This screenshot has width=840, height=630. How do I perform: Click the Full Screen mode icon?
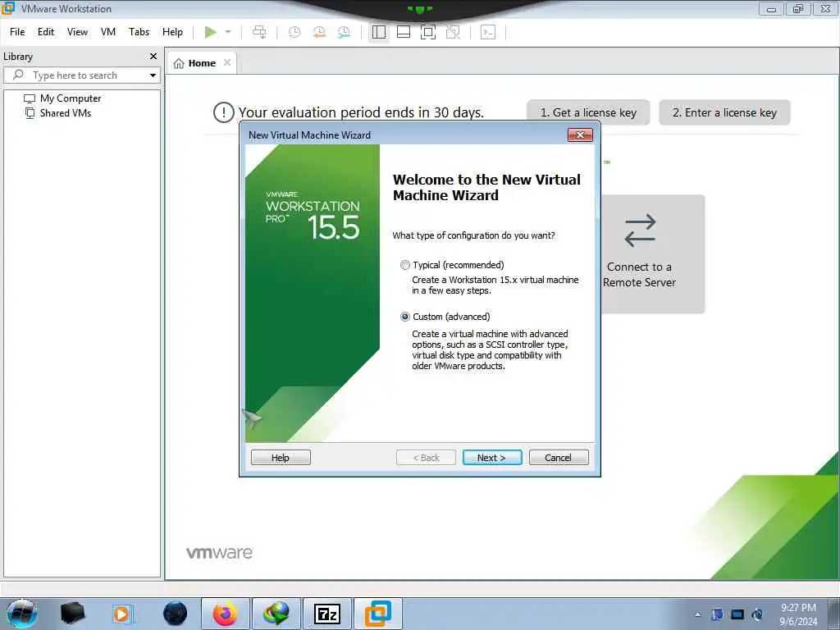tap(428, 32)
